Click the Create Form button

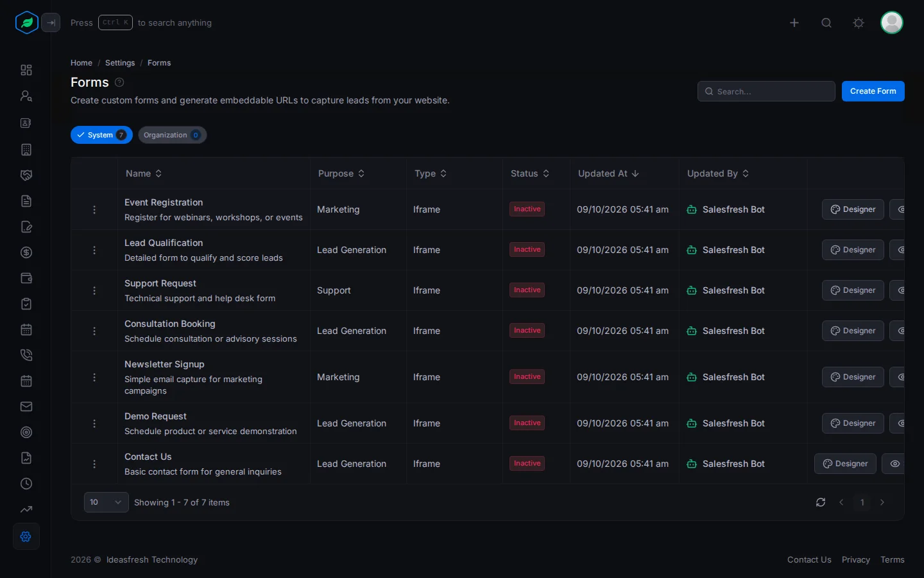click(873, 91)
